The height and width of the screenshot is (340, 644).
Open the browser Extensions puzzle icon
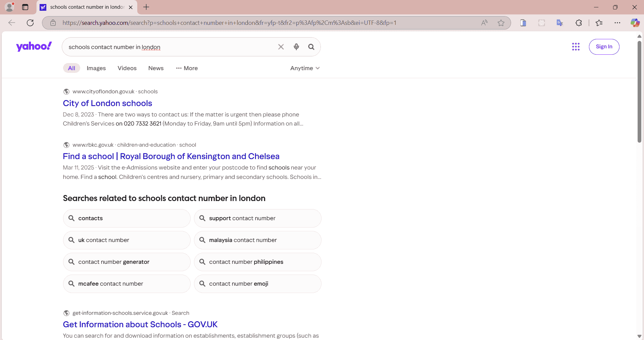click(x=579, y=23)
